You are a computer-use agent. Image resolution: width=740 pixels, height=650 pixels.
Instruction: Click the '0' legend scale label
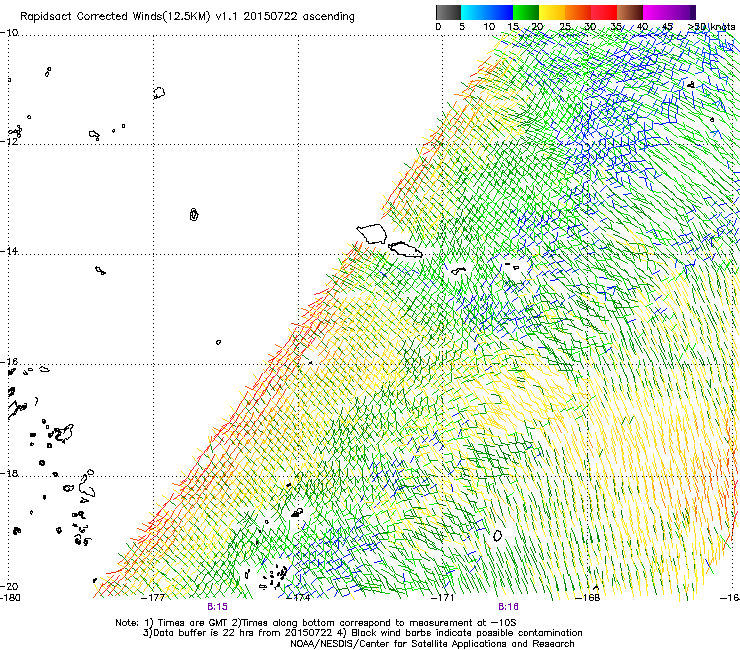tap(438, 27)
